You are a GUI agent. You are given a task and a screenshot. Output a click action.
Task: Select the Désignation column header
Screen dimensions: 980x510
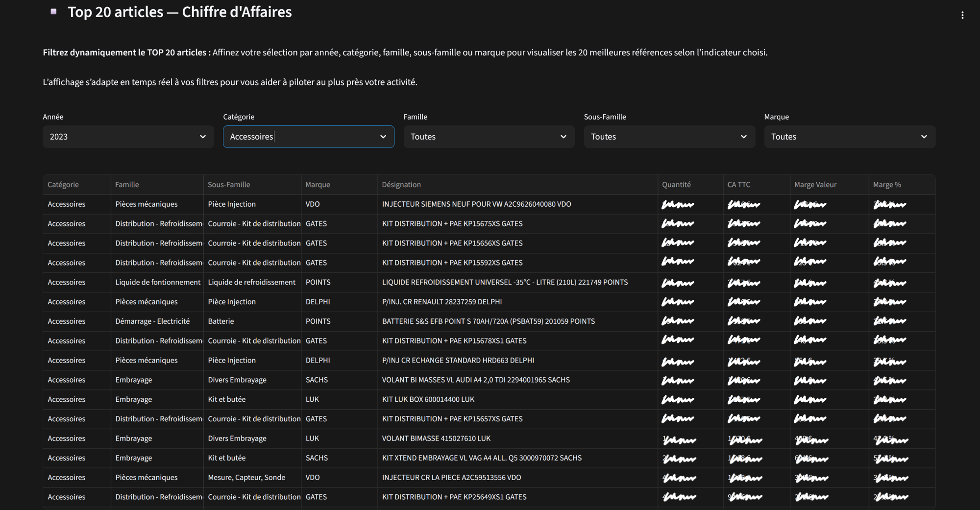point(401,185)
